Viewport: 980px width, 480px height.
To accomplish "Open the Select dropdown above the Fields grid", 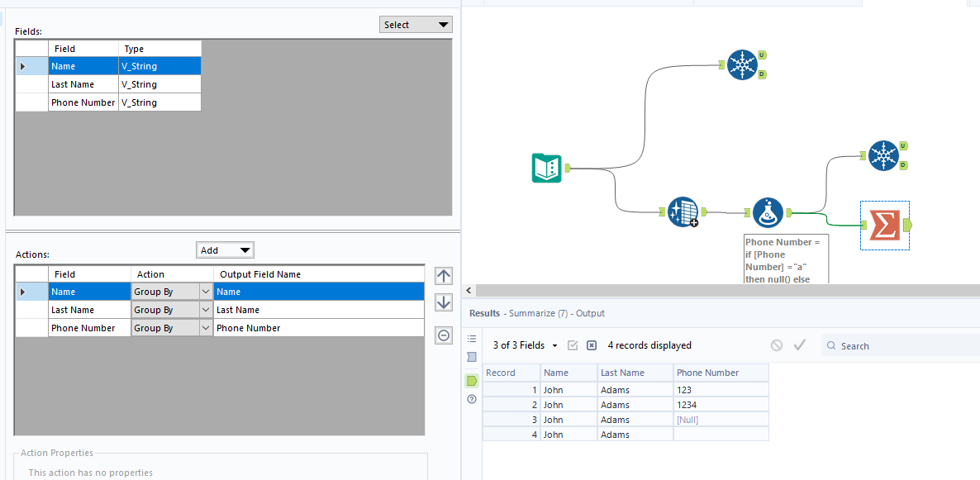I will pos(416,24).
